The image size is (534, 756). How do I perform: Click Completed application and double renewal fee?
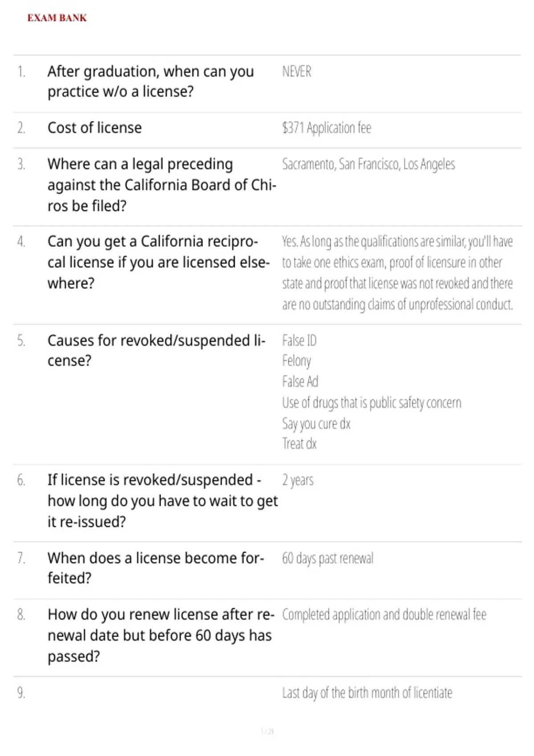(x=384, y=615)
